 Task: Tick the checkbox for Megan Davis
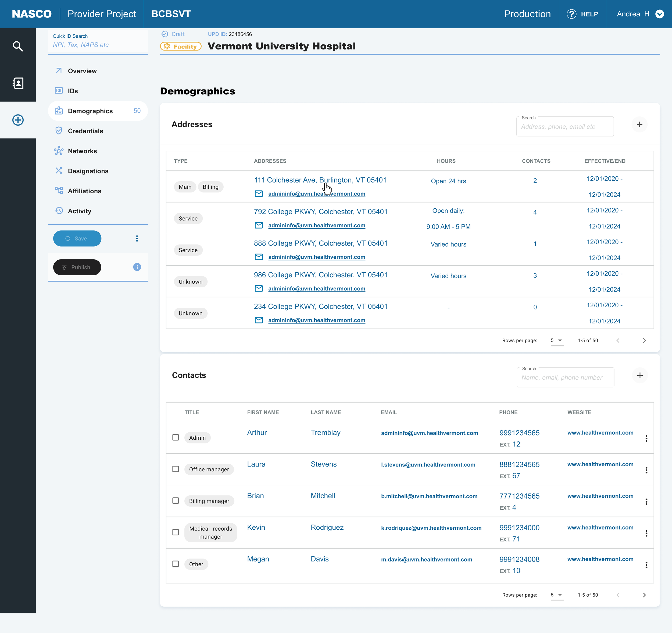click(x=176, y=564)
